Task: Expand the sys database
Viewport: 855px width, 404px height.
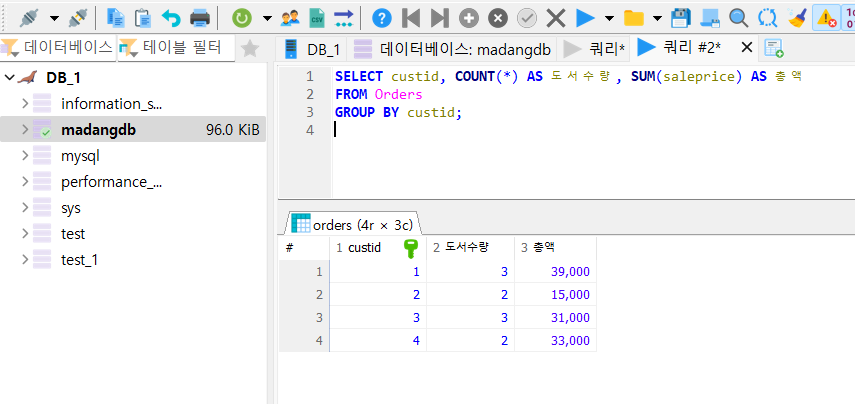Action: (25, 207)
